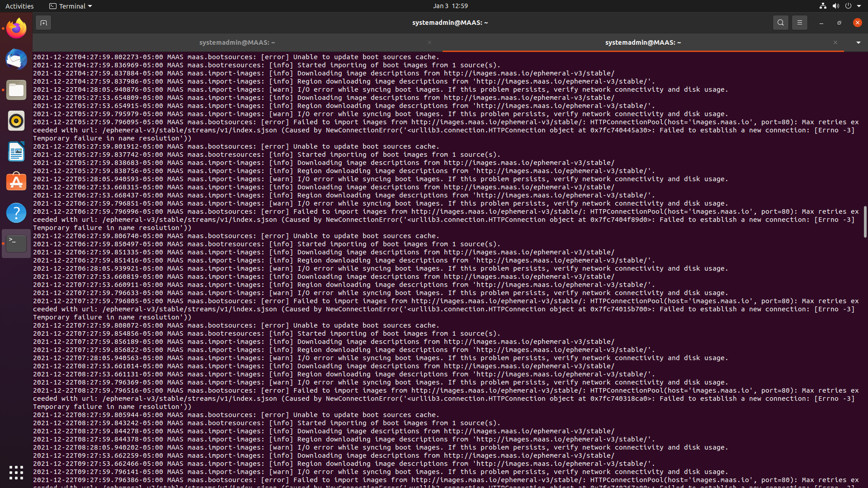Open the Help icon in the dock

[16, 213]
